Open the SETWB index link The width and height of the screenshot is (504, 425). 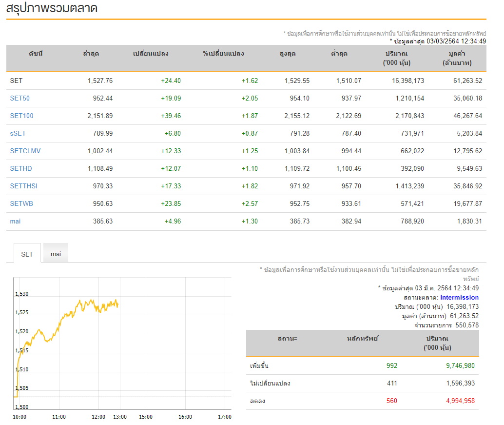pos(21,203)
